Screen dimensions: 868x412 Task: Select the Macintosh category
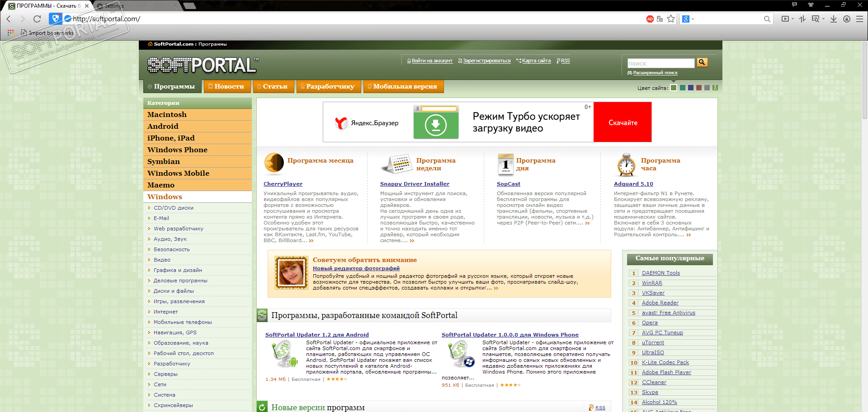tap(198, 115)
